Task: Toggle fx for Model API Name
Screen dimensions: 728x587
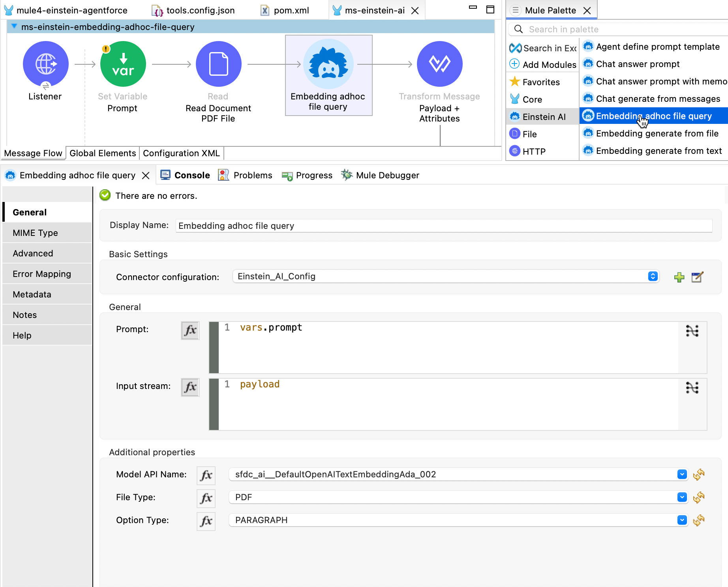Action: [206, 475]
